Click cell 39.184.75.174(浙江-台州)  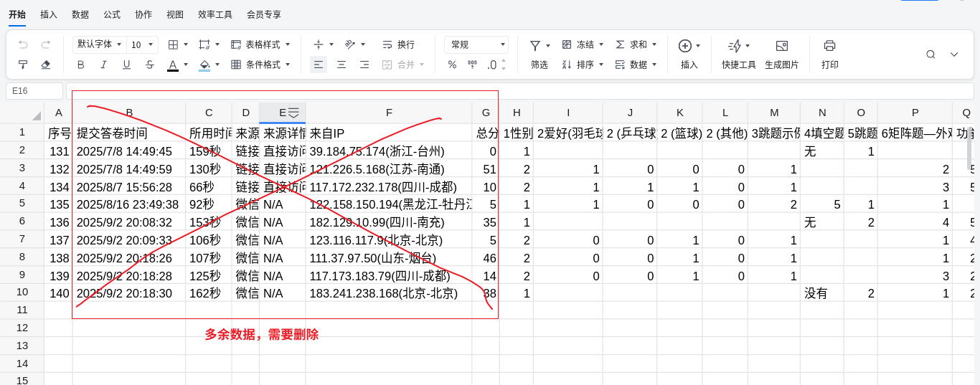[389, 151]
